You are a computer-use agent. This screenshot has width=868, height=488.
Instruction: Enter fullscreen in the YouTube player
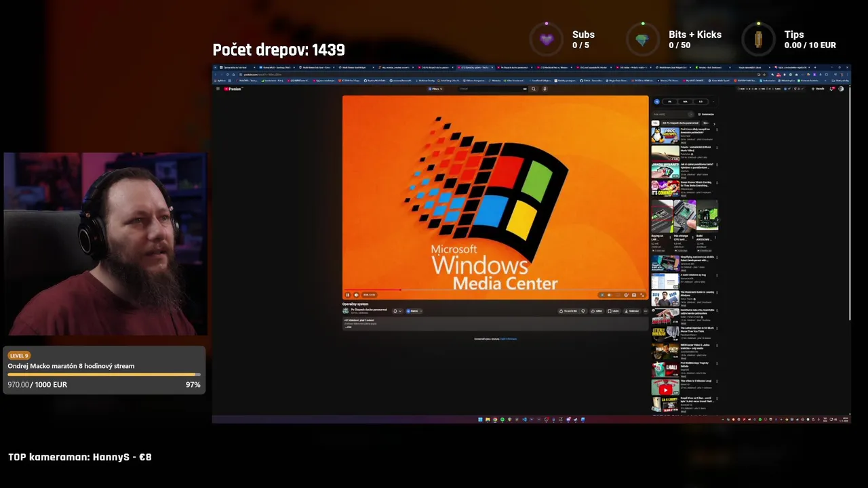642,295
